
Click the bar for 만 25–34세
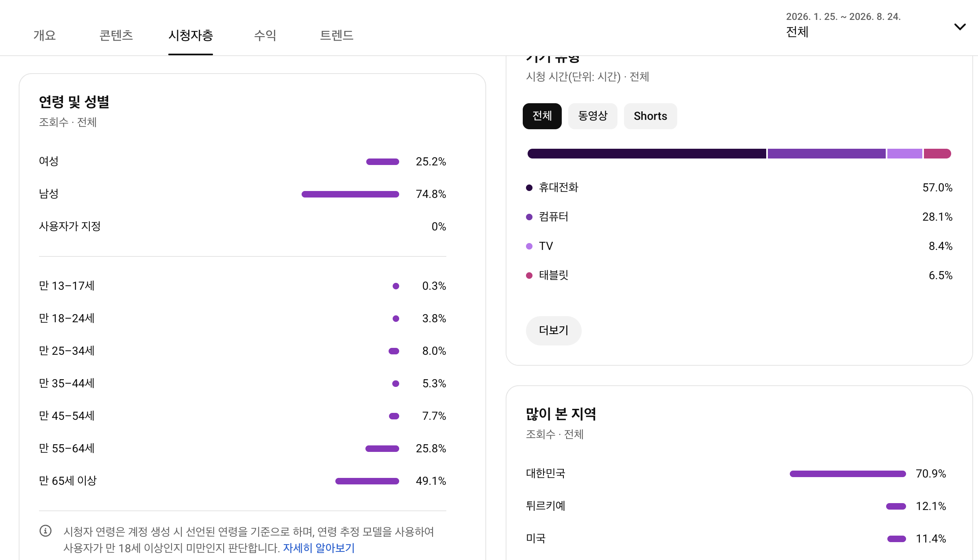pyautogui.click(x=394, y=351)
